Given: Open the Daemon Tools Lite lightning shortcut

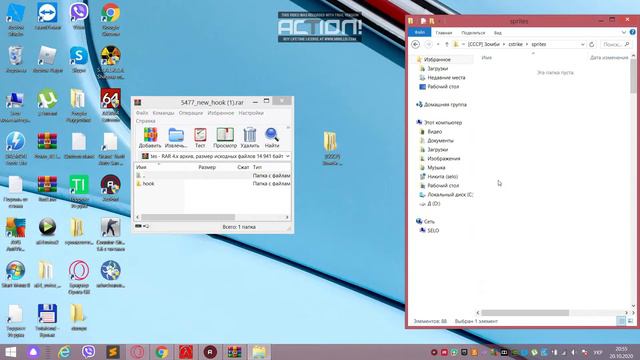Looking at the screenshot, I should click(16, 149).
